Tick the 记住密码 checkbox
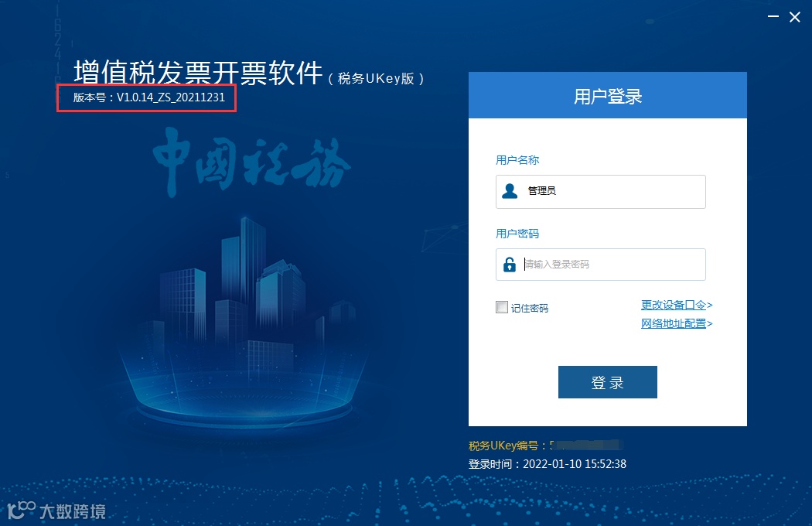The image size is (812, 526). tap(501, 307)
